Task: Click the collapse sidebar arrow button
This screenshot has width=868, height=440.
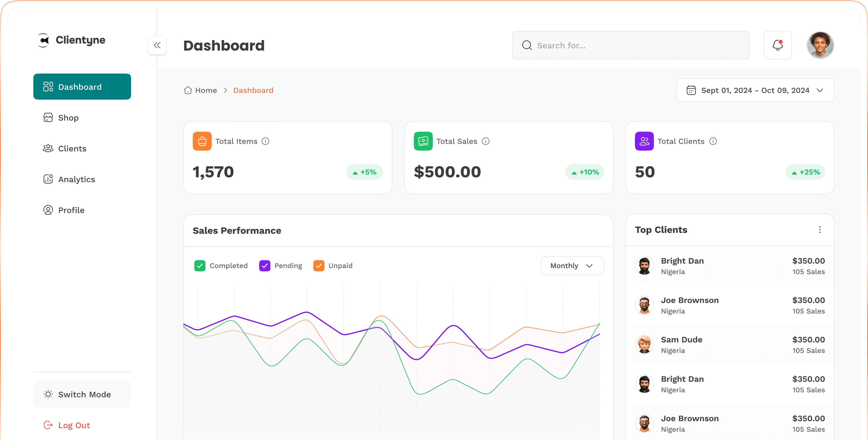Action: (157, 45)
